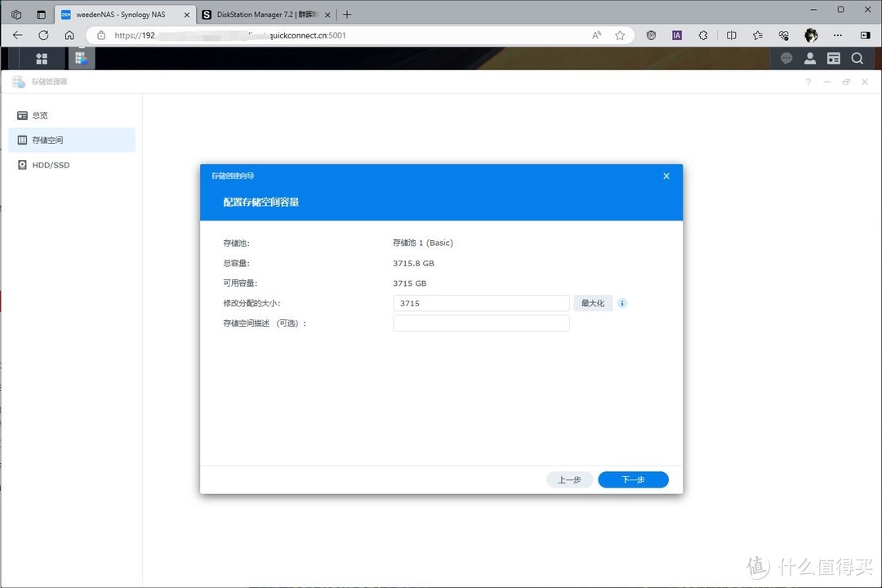Click the 配置存储空间容量 heading
This screenshot has height=588, width=882.
tap(261, 203)
